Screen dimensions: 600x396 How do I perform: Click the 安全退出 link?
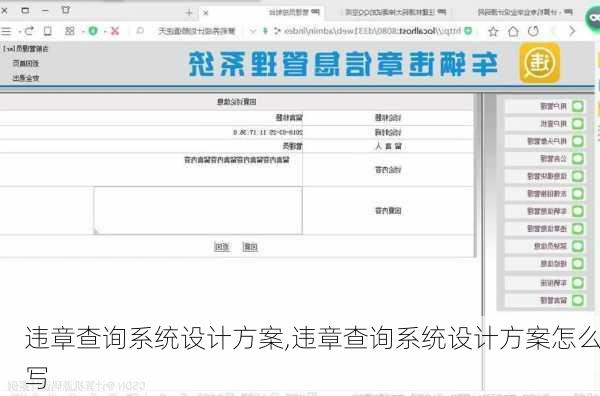pyautogui.click(x=26, y=78)
